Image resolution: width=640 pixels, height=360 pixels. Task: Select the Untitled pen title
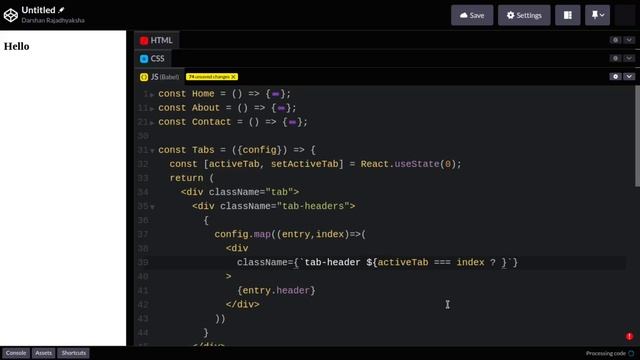click(38, 10)
